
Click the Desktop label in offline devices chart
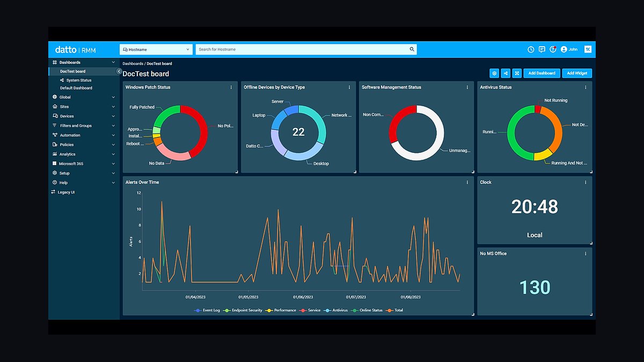coord(321,164)
